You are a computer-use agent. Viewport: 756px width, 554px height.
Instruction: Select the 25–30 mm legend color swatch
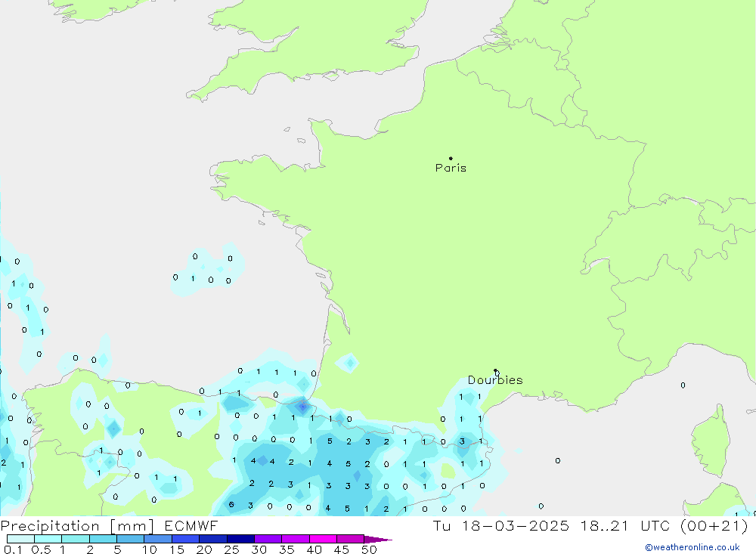pyautogui.click(x=240, y=539)
